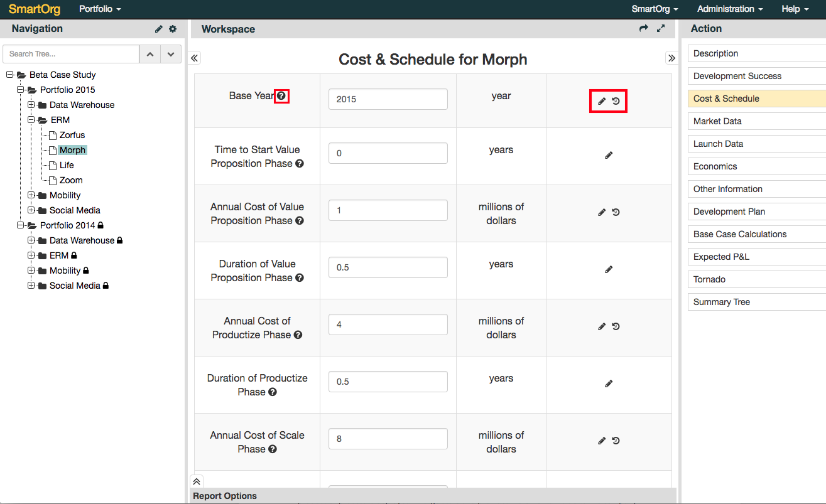
Task: Click the pencil edit icon for Base Year
Action: pos(602,101)
